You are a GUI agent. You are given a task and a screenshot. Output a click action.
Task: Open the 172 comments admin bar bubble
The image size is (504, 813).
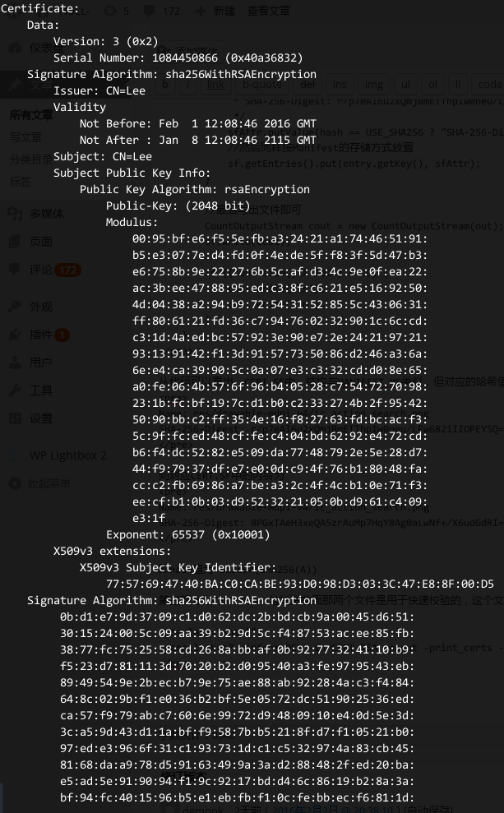tap(161, 11)
